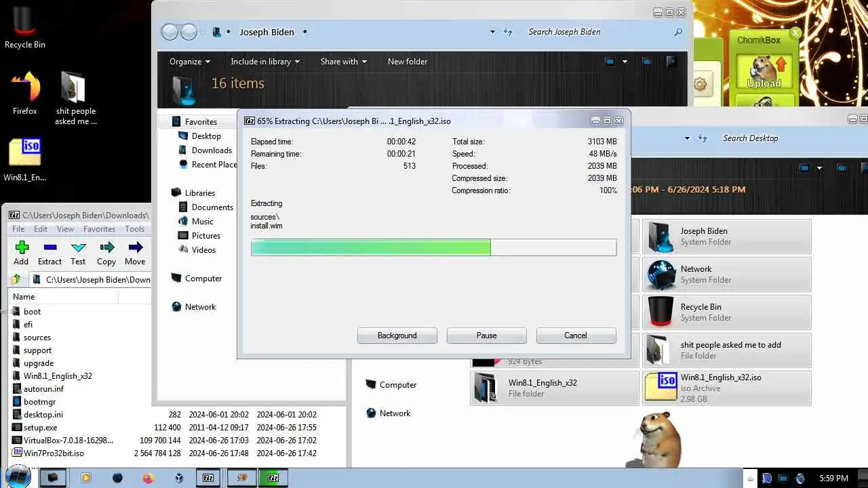Image resolution: width=868 pixels, height=488 pixels.
Task: Expand address history dropdown in Joseph Biden window
Action: pyautogui.click(x=492, y=32)
